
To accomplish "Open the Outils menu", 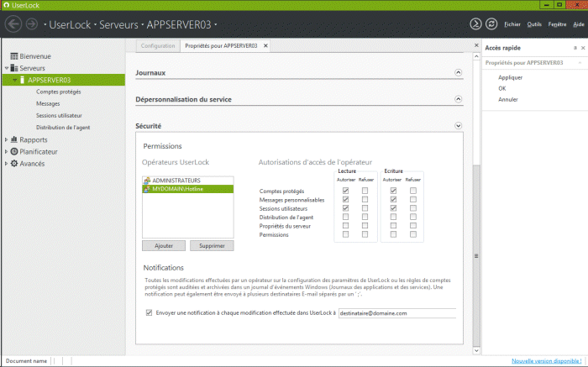I will click(x=534, y=24).
